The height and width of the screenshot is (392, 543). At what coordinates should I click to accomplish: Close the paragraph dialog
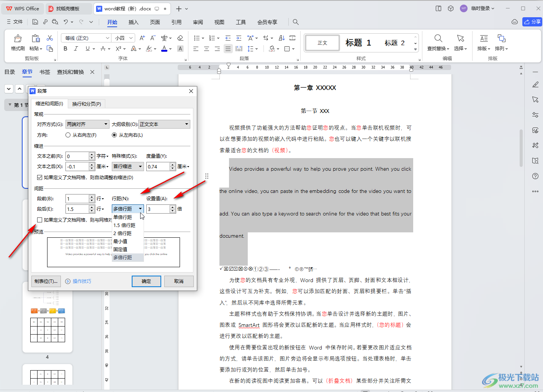point(191,91)
